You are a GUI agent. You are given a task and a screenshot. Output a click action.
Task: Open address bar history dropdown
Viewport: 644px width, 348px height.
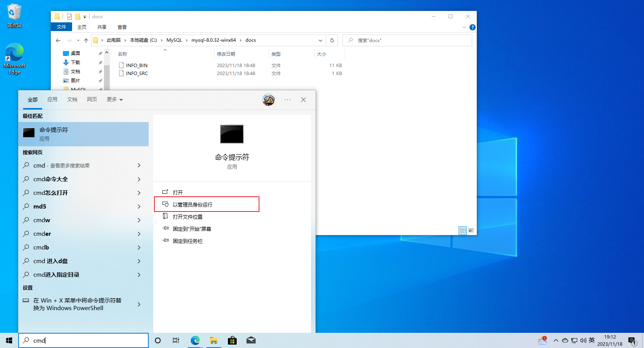tap(320, 40)
